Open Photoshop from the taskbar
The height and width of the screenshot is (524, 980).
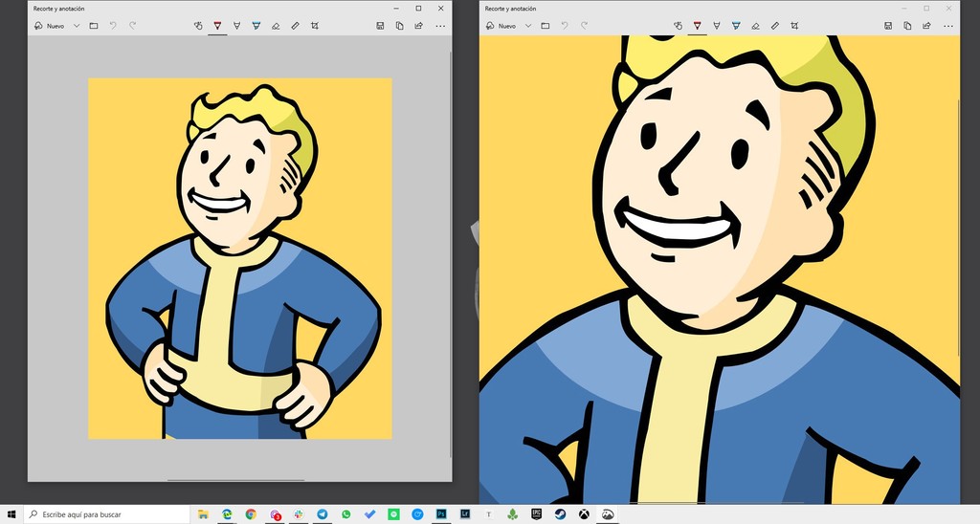441,514
